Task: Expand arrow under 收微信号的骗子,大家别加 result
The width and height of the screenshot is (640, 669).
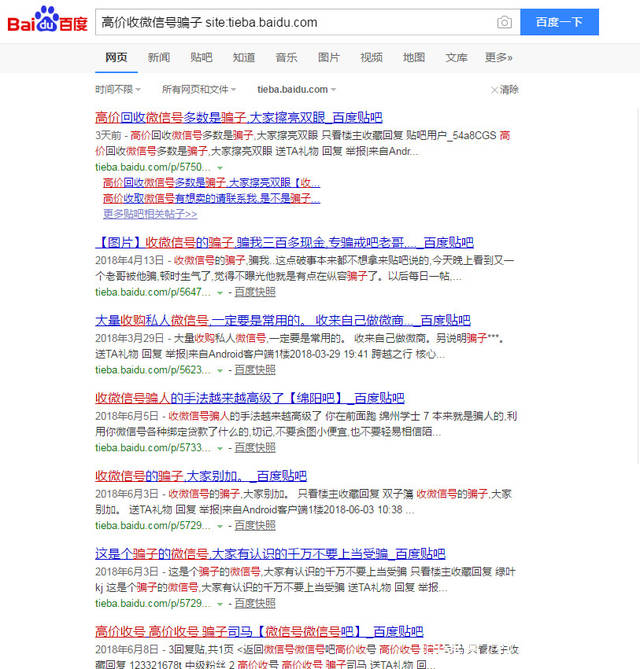Action: coord(220,526)
